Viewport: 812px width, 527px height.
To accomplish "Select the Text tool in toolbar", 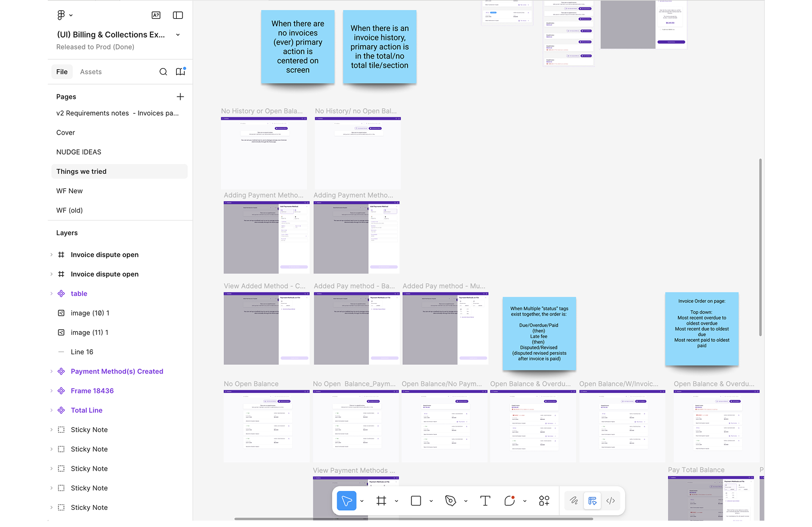I will [x=485, y=501].
